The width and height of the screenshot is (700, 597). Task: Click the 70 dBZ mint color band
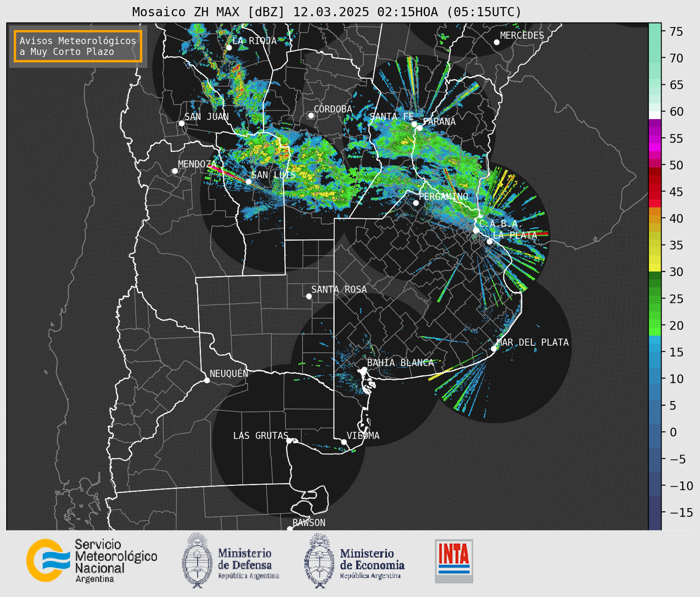655,58
